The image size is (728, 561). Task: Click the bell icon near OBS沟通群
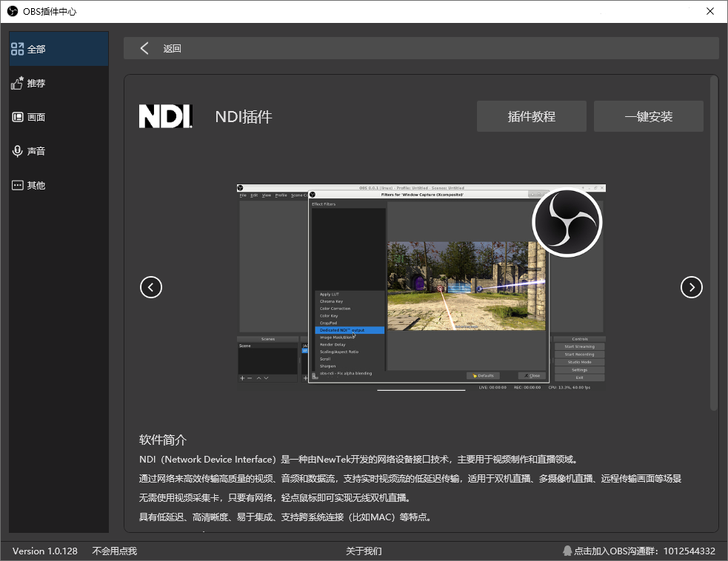point(567,551)
